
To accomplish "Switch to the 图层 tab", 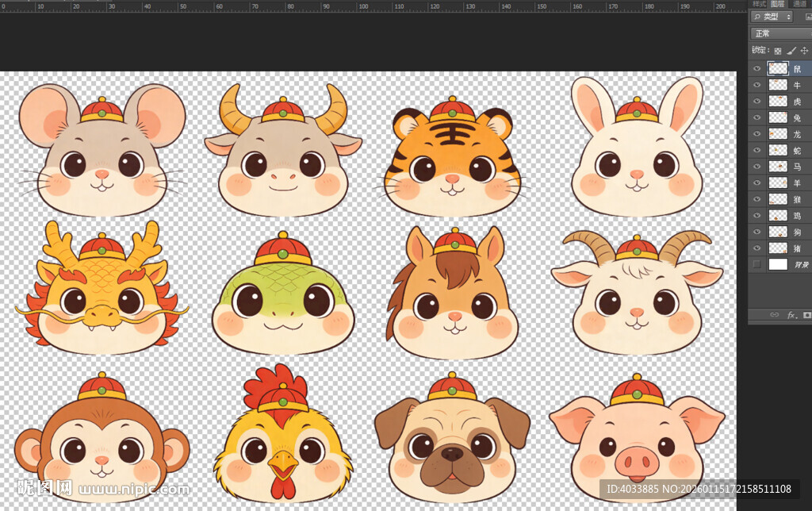I will tap(777, 4).
